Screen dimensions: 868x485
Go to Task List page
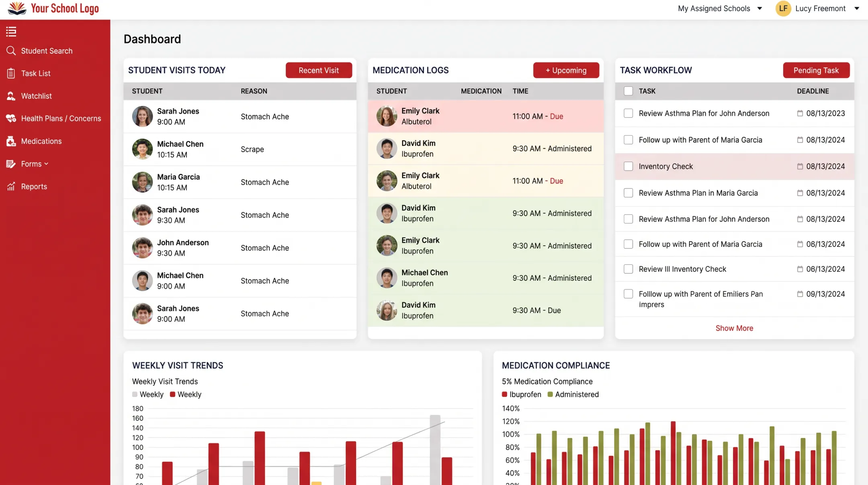tap(36, 73)
